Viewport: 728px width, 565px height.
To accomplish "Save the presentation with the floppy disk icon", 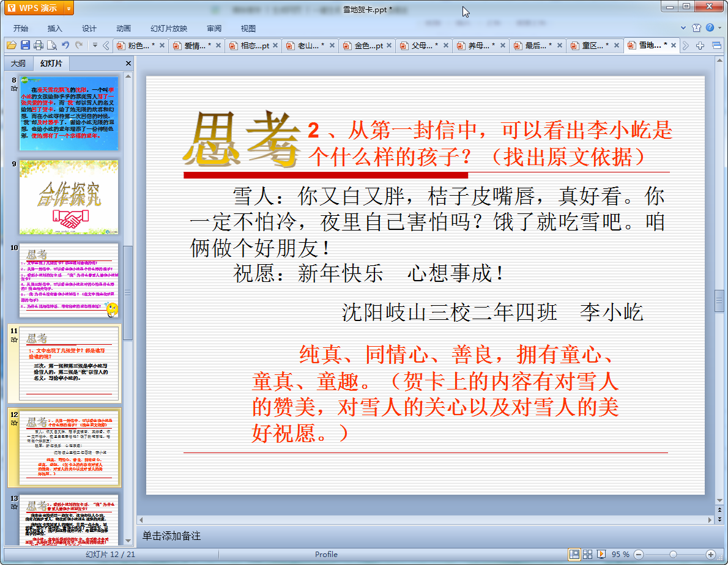I will pyautogui.click(x=25, y=45).
